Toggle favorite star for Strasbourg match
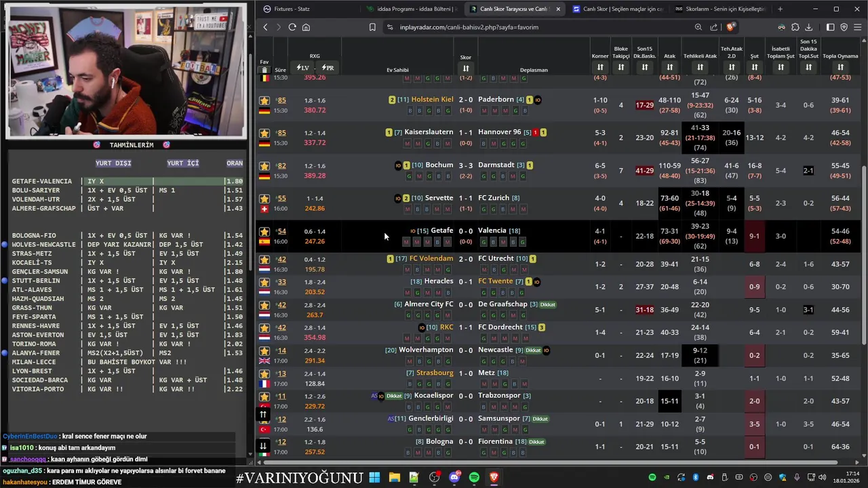868x488 pixels. click(264, 373)
